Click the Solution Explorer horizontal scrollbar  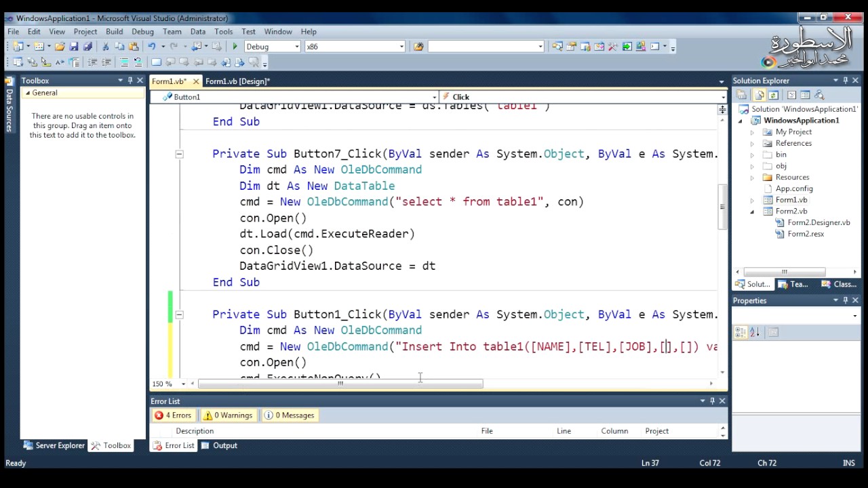pos(785,272)
